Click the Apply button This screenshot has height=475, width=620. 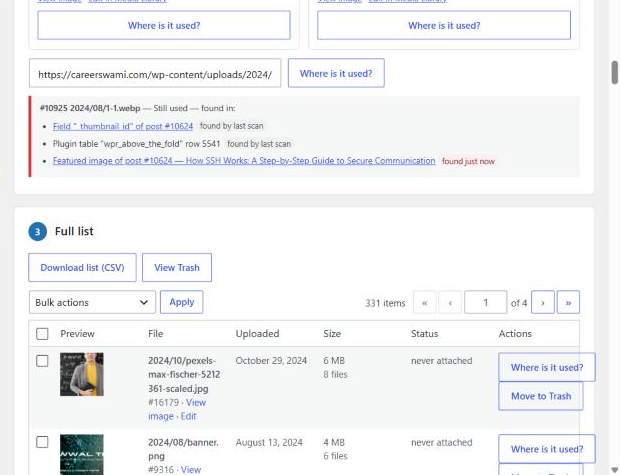[x=181, y=302]
